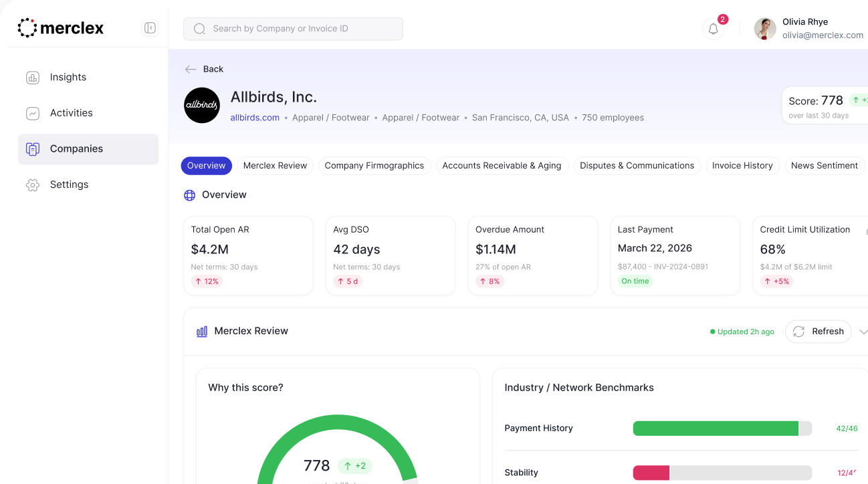Click Industry / Network Benchmarks heading
The height and width of the screenshot is (484, 868).
(x=579, y=388)
